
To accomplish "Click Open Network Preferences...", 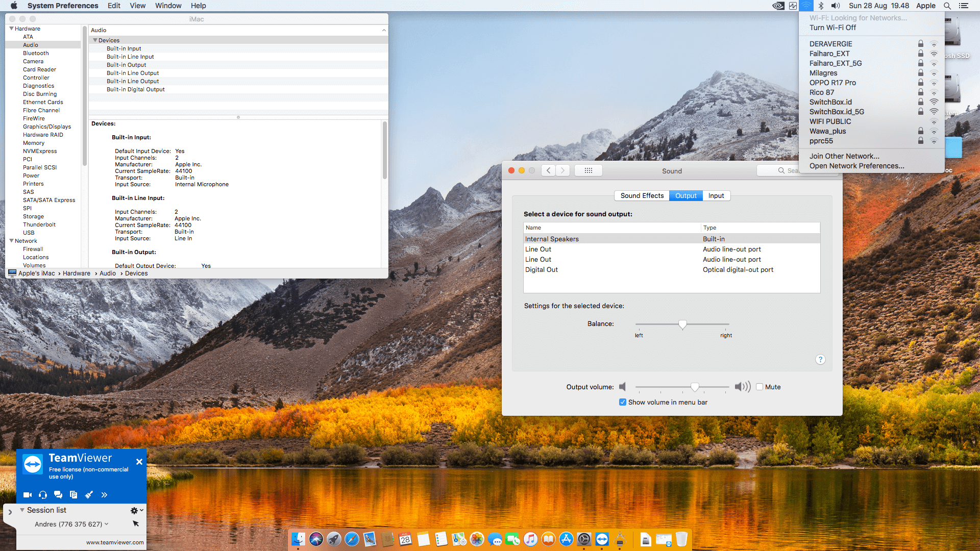I will (856, 166).
